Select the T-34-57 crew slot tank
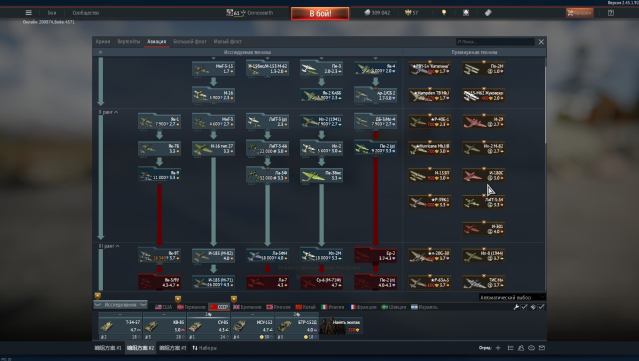The image size is (639, 361). pos(120,326)
